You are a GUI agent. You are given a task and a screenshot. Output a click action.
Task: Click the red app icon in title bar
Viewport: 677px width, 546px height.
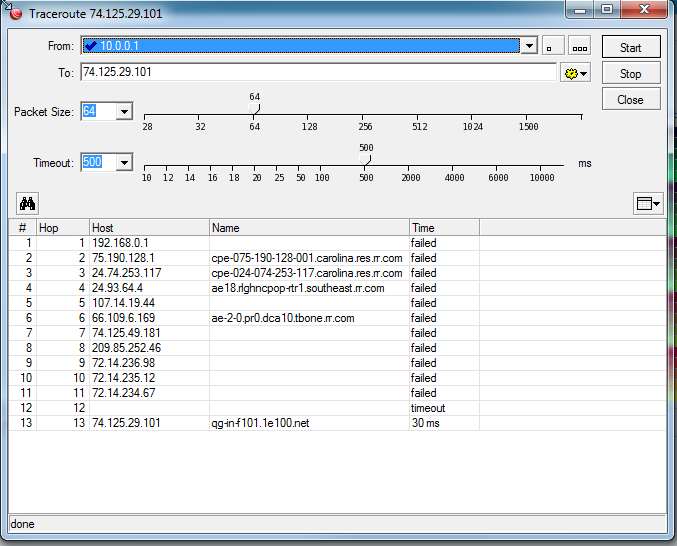16,14
